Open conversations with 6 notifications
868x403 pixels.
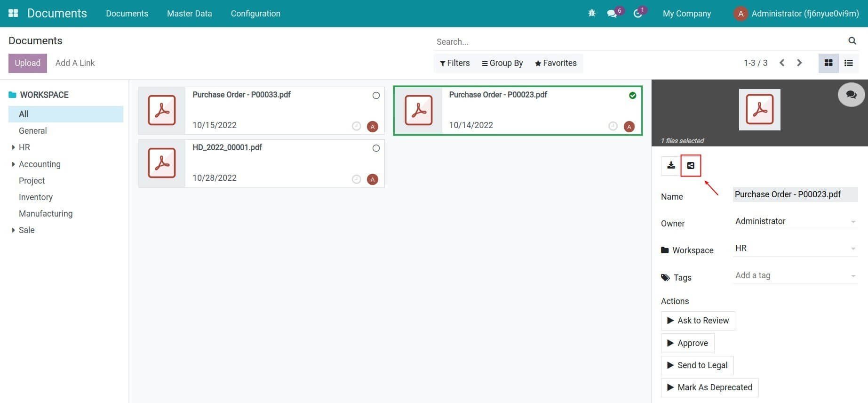tap(612, 13)
